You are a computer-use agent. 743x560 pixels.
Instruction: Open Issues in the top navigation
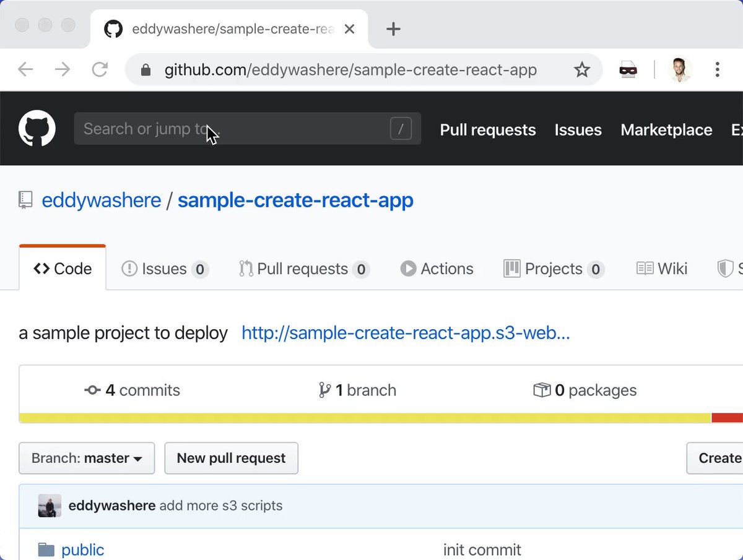(x=578, y=129)
